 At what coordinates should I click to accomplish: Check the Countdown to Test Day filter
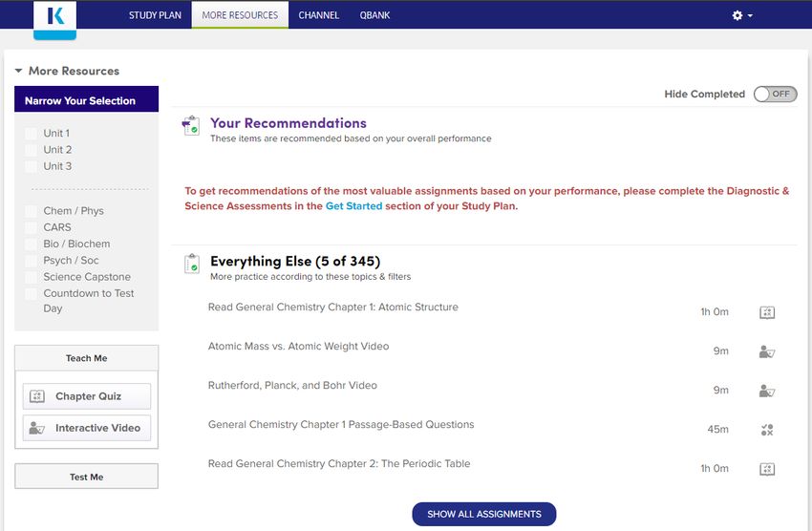click(32, 294)
